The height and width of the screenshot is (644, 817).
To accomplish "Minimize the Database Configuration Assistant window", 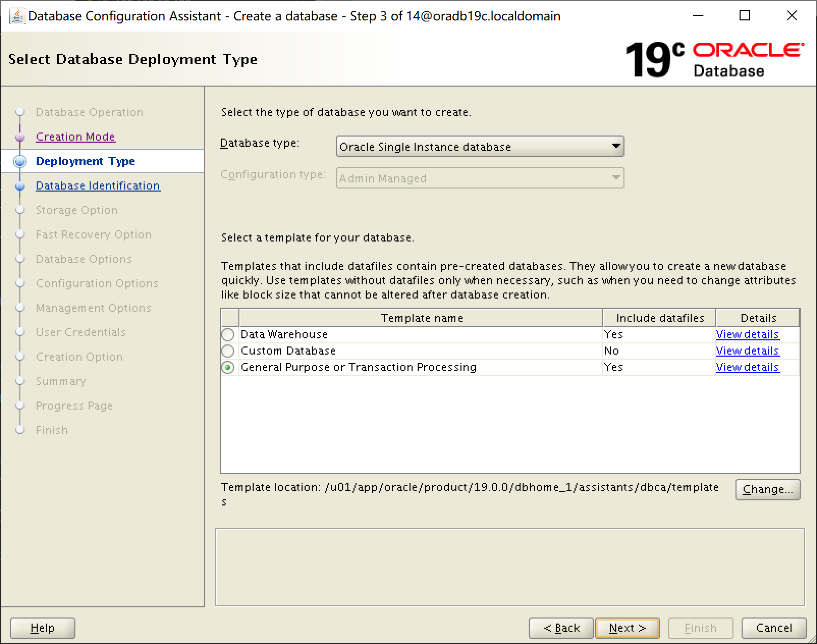I will coord(698,16).
